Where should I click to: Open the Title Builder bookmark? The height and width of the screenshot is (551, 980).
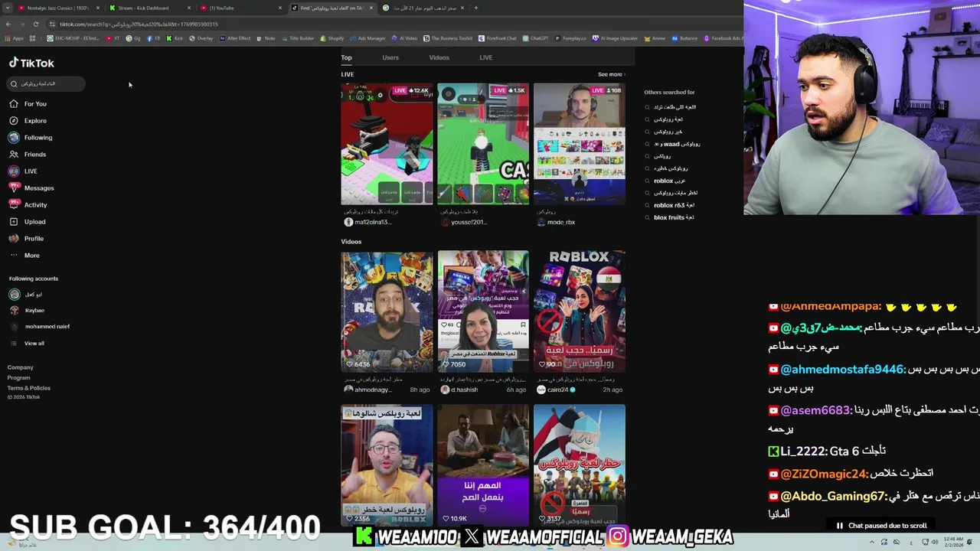point(298,38)
